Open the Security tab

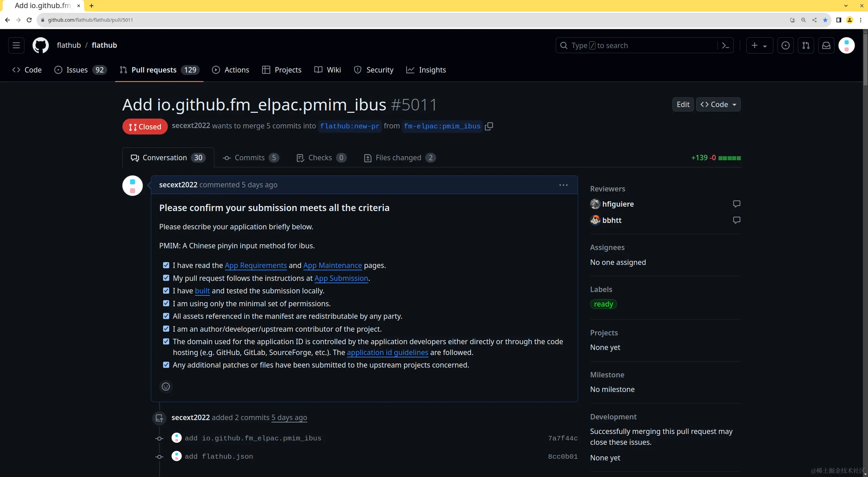click(374, 70)
